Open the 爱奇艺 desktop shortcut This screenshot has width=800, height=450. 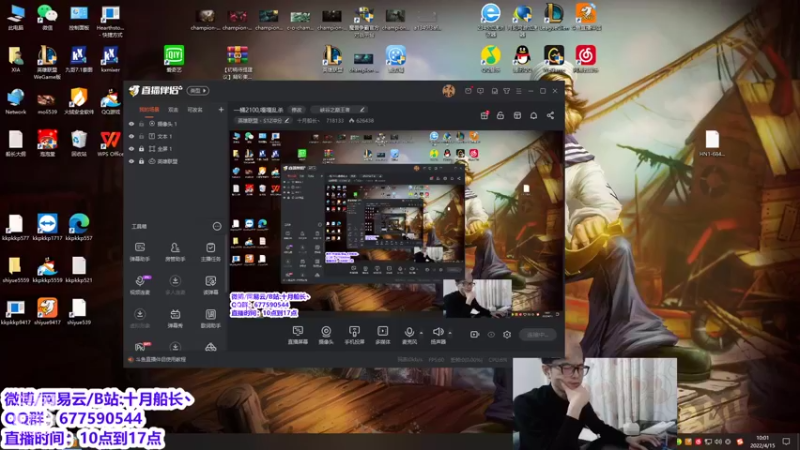[174, 59]
